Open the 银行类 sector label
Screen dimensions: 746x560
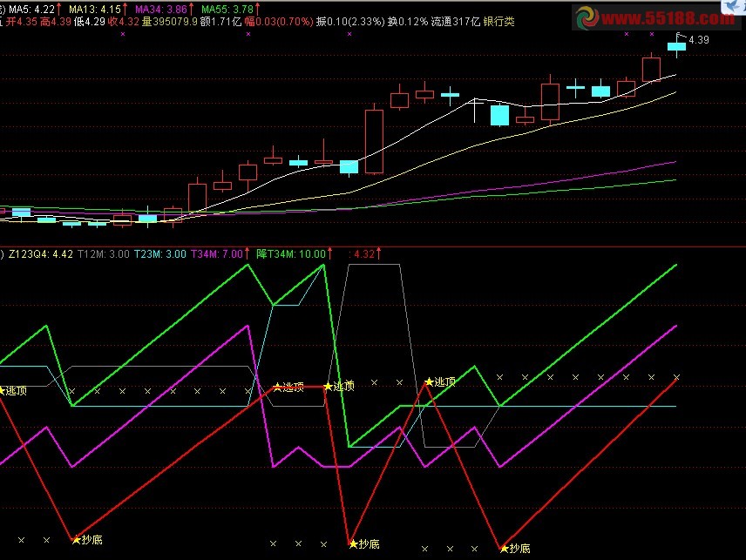(498, 22)
